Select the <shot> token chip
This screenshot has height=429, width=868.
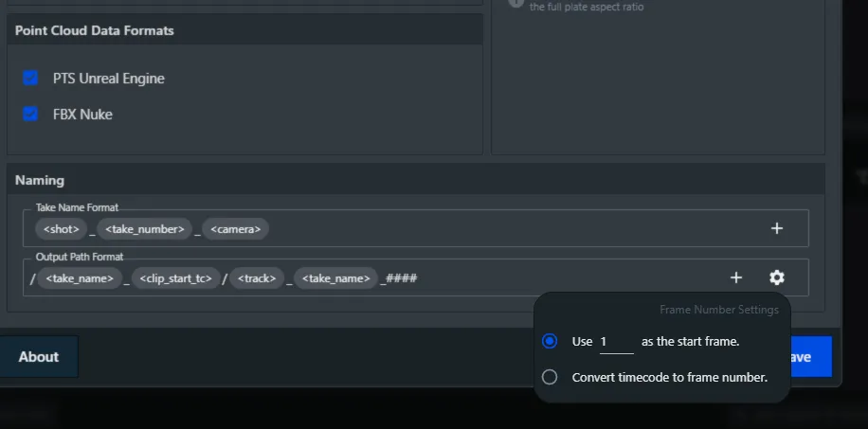61,229
